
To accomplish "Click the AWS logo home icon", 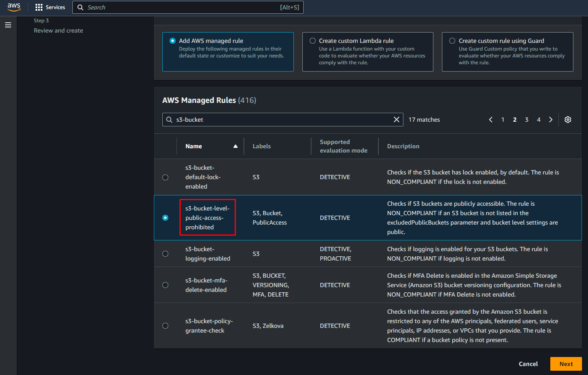I will click(14, 7).
